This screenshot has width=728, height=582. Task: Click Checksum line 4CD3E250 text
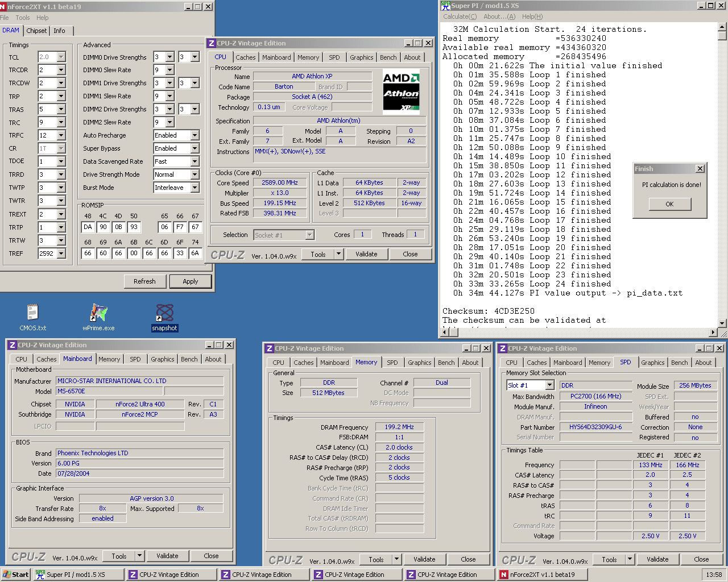click(489, 311)
